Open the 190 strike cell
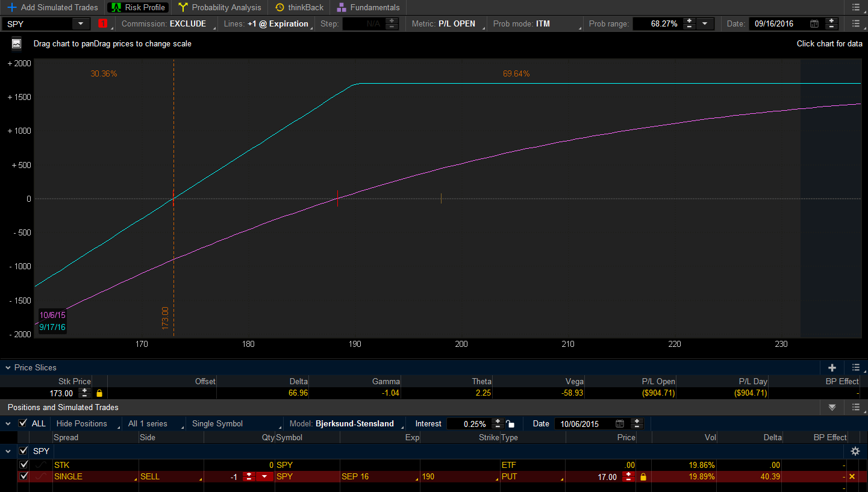 (x=460, y=476)
